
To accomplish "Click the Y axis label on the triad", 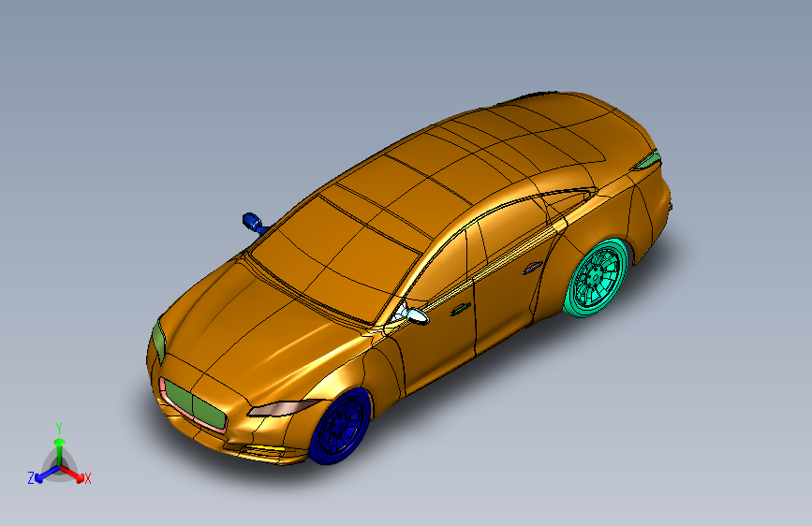I will click(x=59, y=429).
